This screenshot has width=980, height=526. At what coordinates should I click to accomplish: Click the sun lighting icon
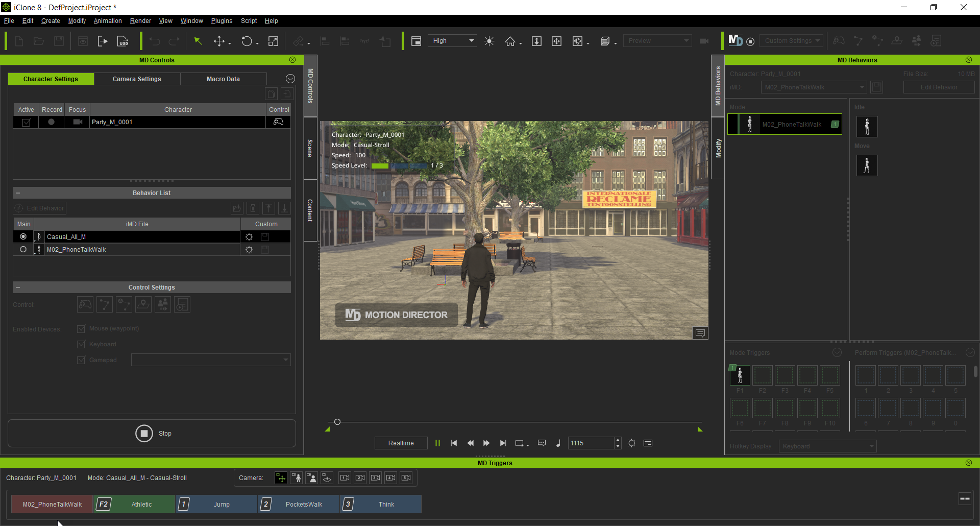489,41
